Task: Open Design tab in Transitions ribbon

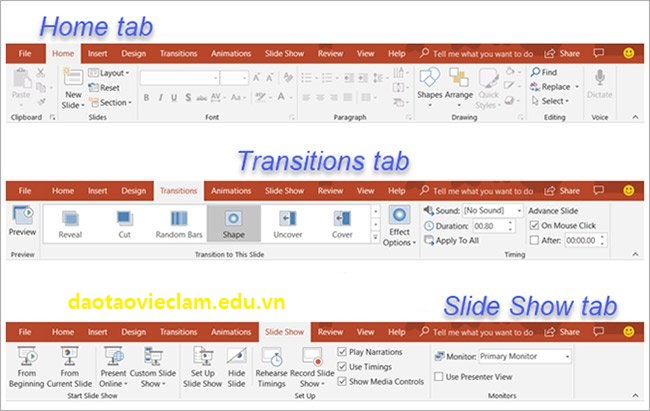Action: [133, 191]
